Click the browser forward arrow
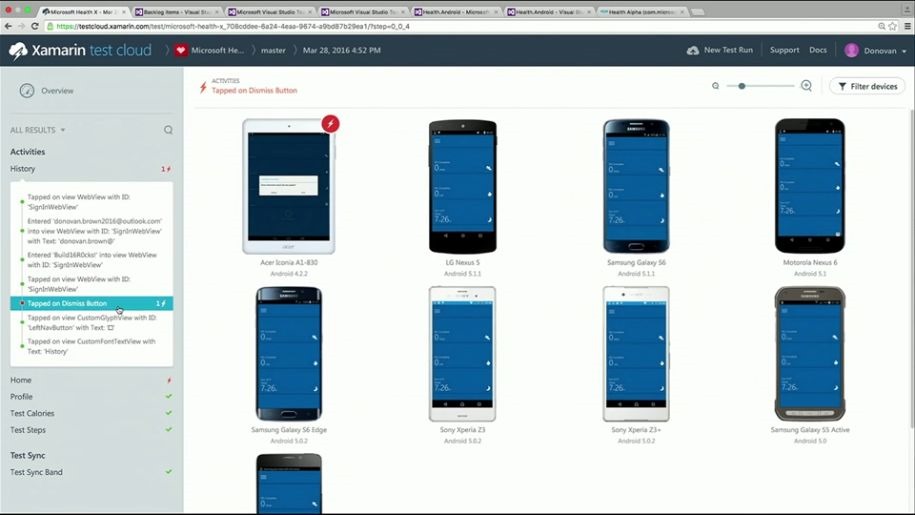This screenshot has height=515, width=915. coord(21,26)
